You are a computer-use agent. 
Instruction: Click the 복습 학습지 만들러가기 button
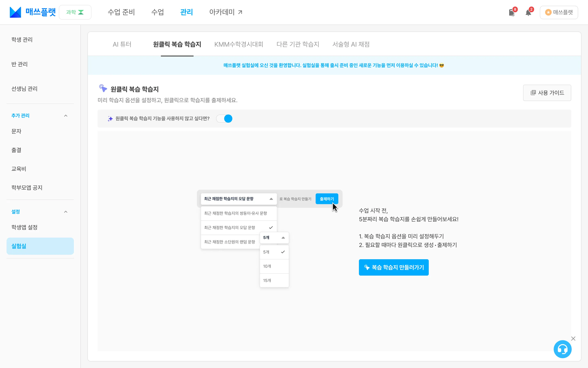pyautogui.click(x=394, y=267)
